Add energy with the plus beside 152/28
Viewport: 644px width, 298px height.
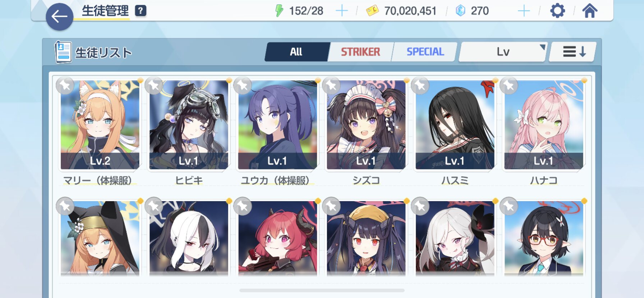[x=341, y=11]
